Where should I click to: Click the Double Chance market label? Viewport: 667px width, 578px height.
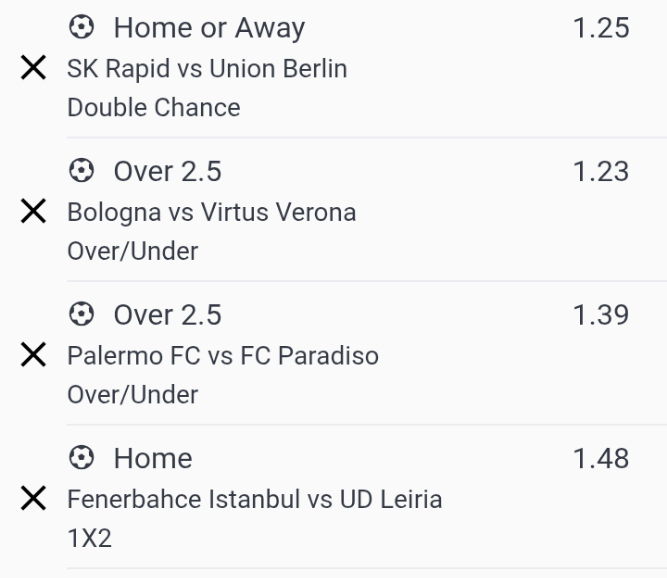(154, 107)
